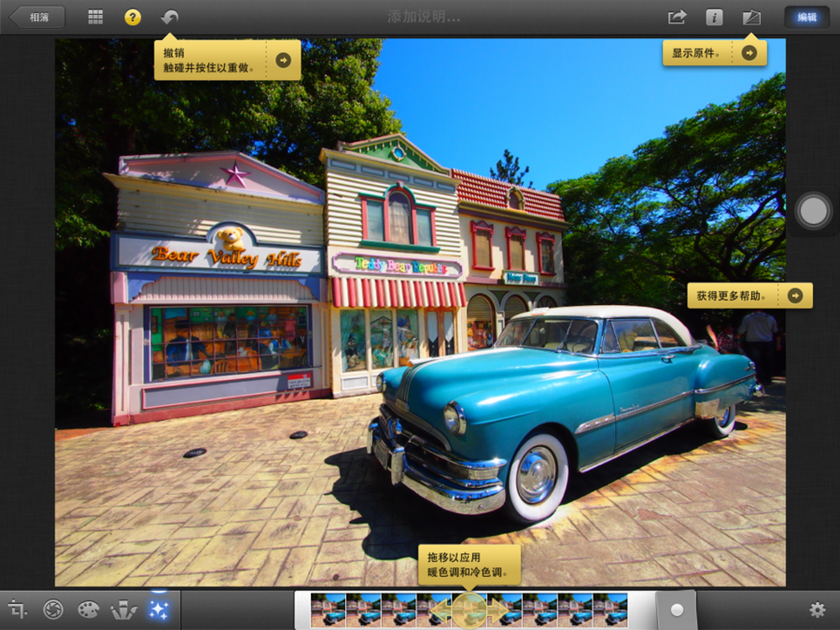Tap the round button on the right edge
The width and height of the screenshot is (840, 630).
[x=813, y=211]
